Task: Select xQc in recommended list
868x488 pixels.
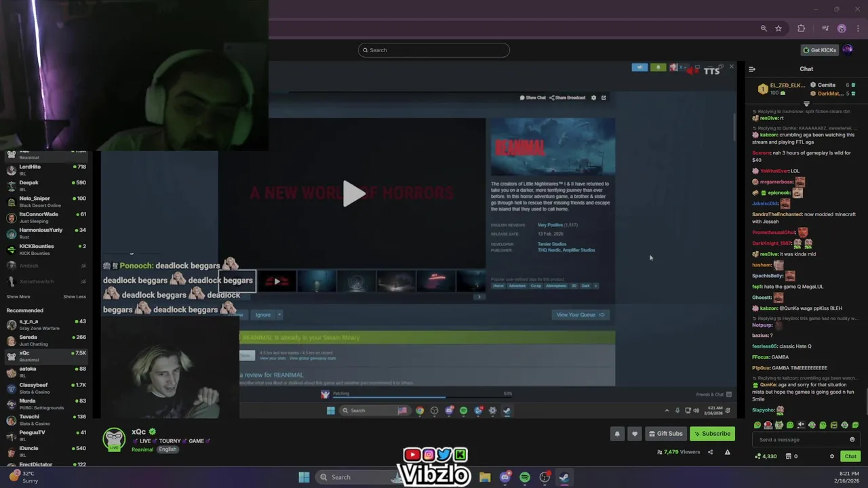Action: pyautogui.click(x=46, y=356)
